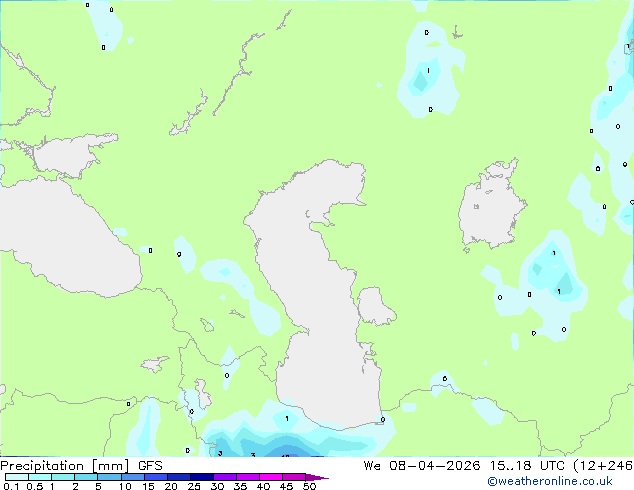Image resolution: width=634 pixels, height=490 pixels.
Task: Click the 20–25 mm legend color swatch
Action: pyautogui.click(x=179, y=477)
